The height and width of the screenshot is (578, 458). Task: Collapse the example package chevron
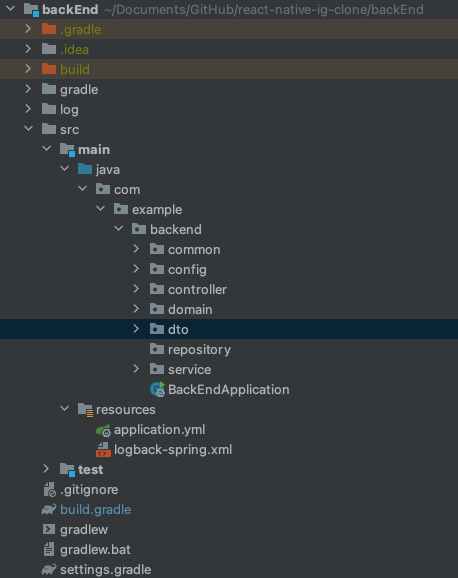101,208
